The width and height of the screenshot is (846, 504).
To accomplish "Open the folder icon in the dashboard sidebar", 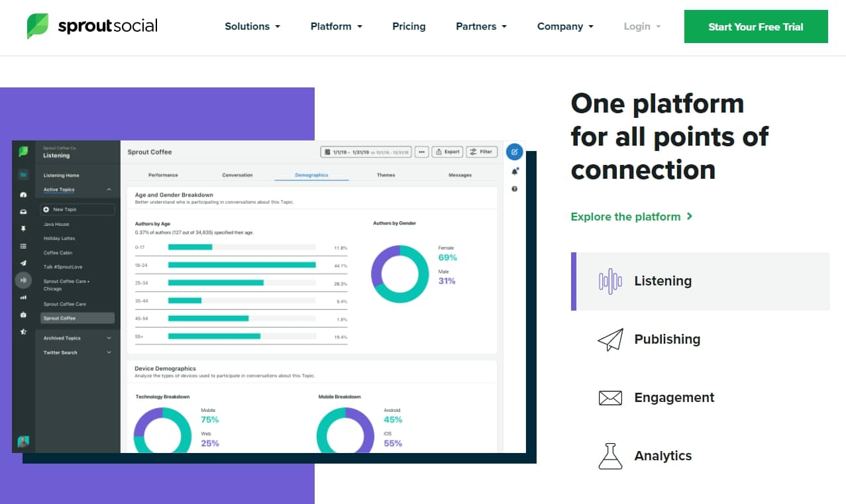I will [x=23, y=175].
